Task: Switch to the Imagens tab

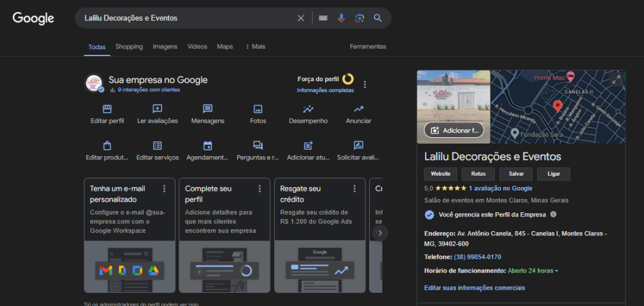Action: coord(165,47)
